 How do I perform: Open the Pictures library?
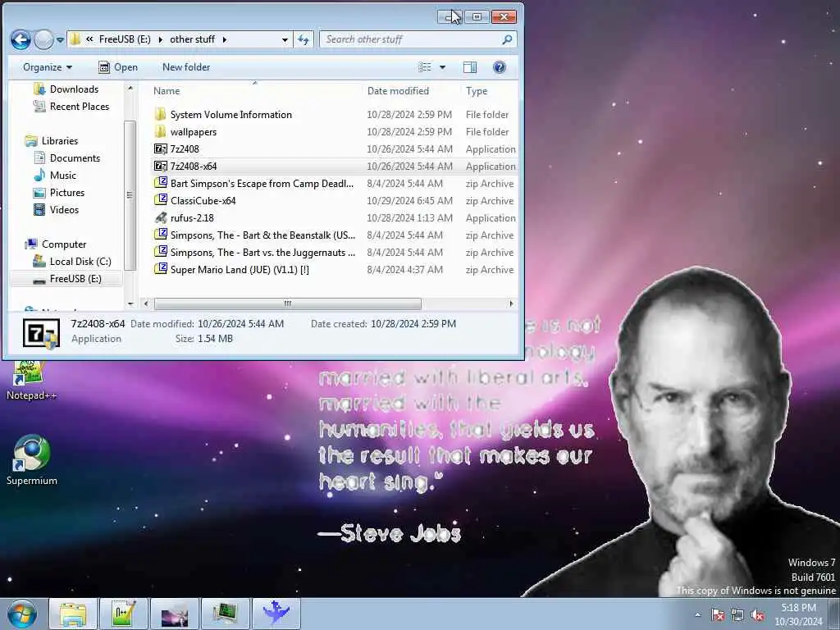pyautogui.click(x=67, y=192)
